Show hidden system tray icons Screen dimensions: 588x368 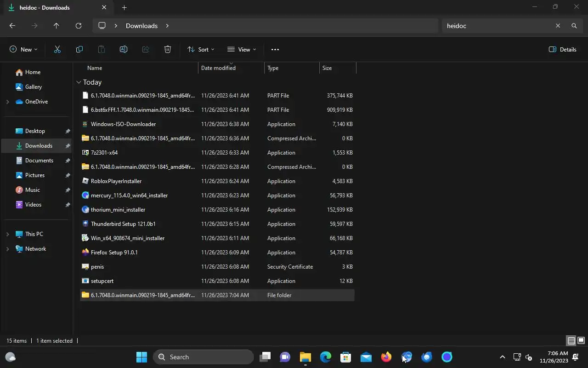[502, 357]
